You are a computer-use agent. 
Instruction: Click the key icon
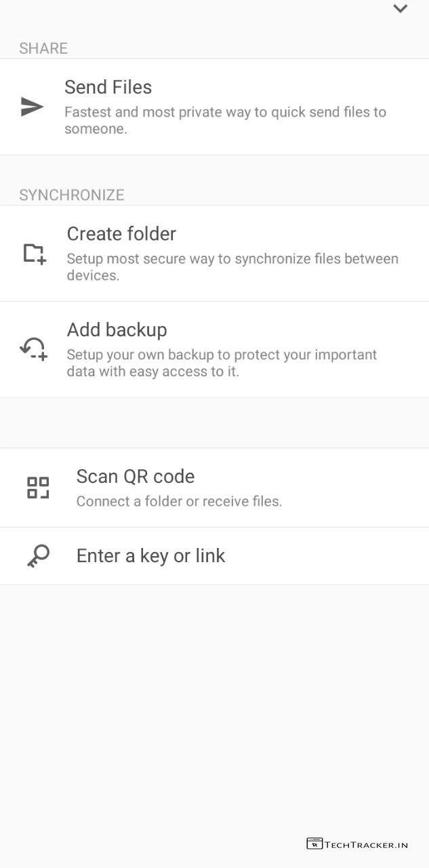pyautogui.click(x=38, y=556)
